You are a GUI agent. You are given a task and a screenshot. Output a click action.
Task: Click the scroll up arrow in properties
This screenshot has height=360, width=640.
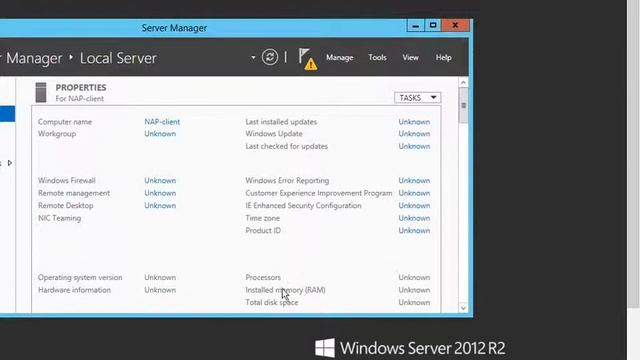pos(463,83)
